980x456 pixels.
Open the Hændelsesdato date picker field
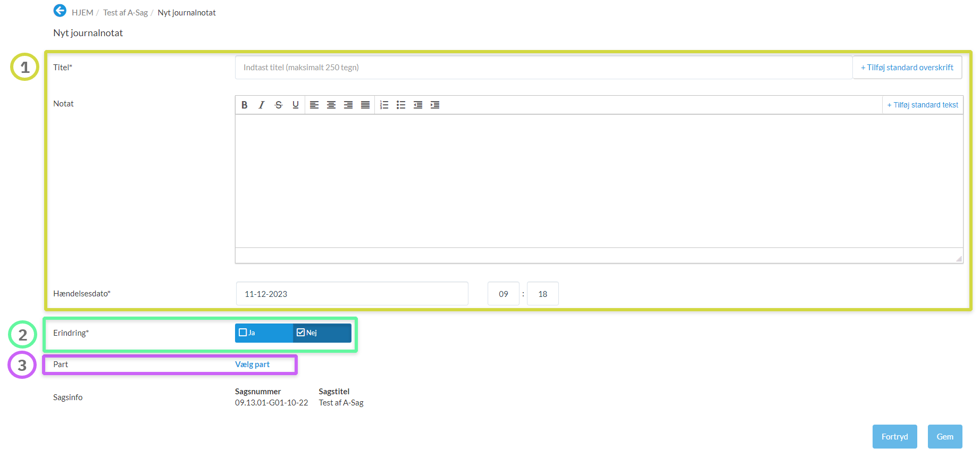(351, 294)
